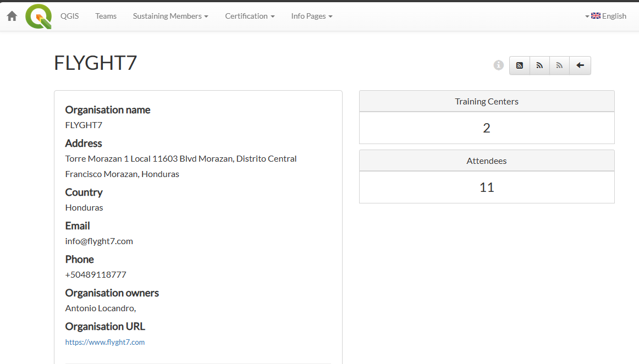Click the square RSS feed button
Image resolution: width=639 pixels, height=364 pixels.
[520, 65]
